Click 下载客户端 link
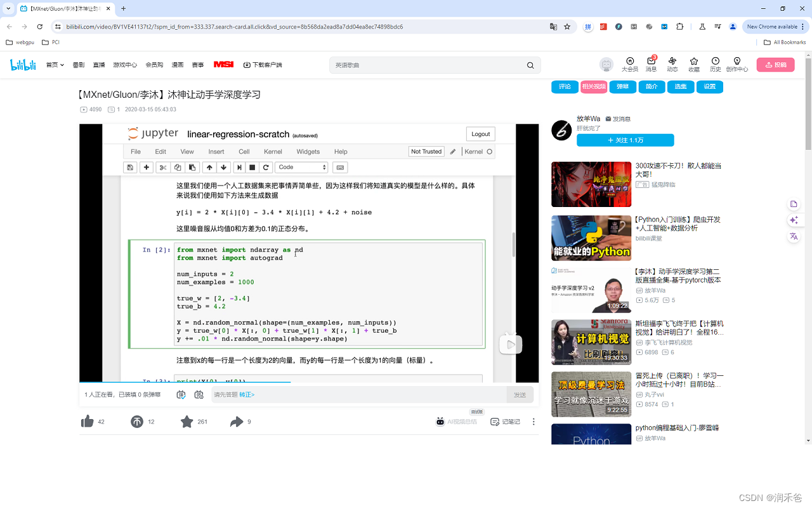The height and width of the screenshot is (508, 812). click(x=263, y=65)
